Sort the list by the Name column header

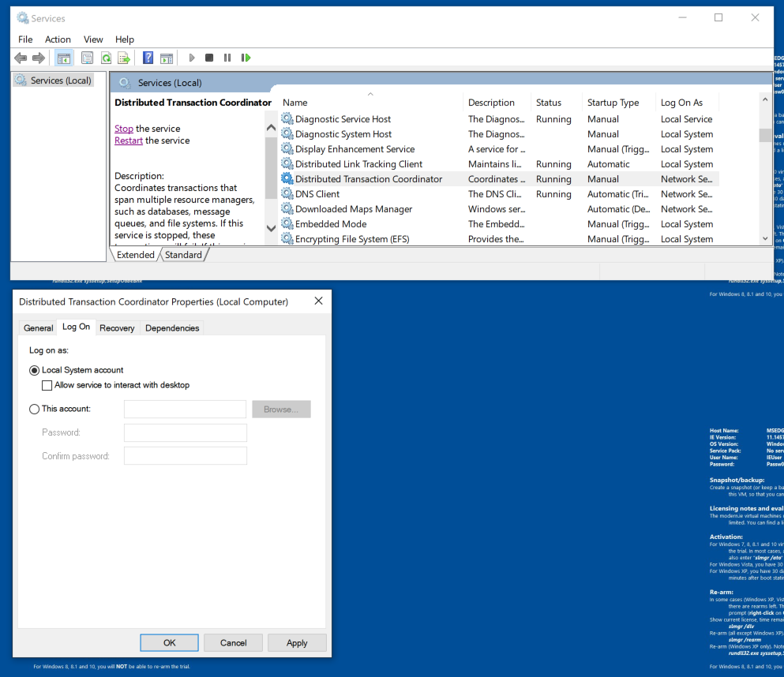point(295,103)
